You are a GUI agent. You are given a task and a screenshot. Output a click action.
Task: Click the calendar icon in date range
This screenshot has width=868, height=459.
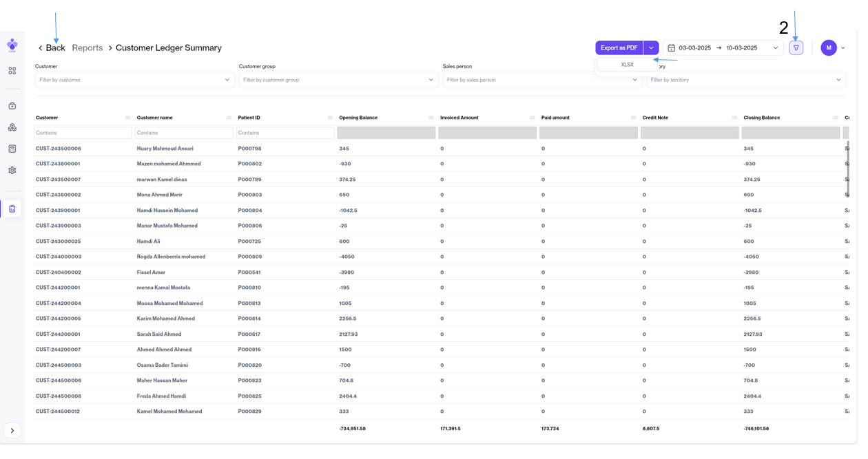(x=671, y=48)
